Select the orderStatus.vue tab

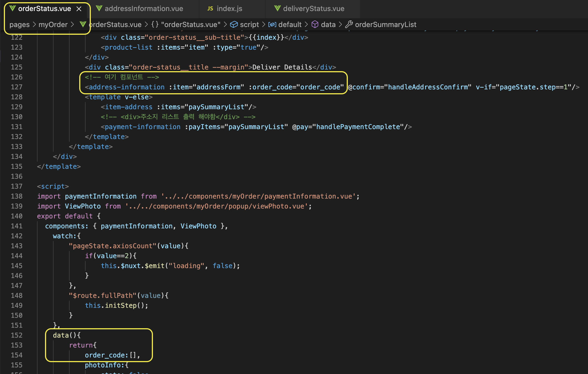tap(44, 9)
